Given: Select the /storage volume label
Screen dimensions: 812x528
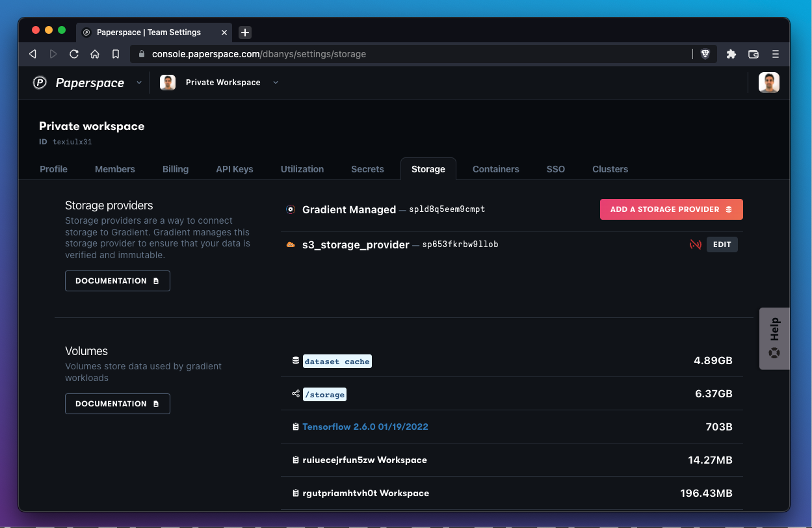Looking at the screenshot, I should pos(324,395).
